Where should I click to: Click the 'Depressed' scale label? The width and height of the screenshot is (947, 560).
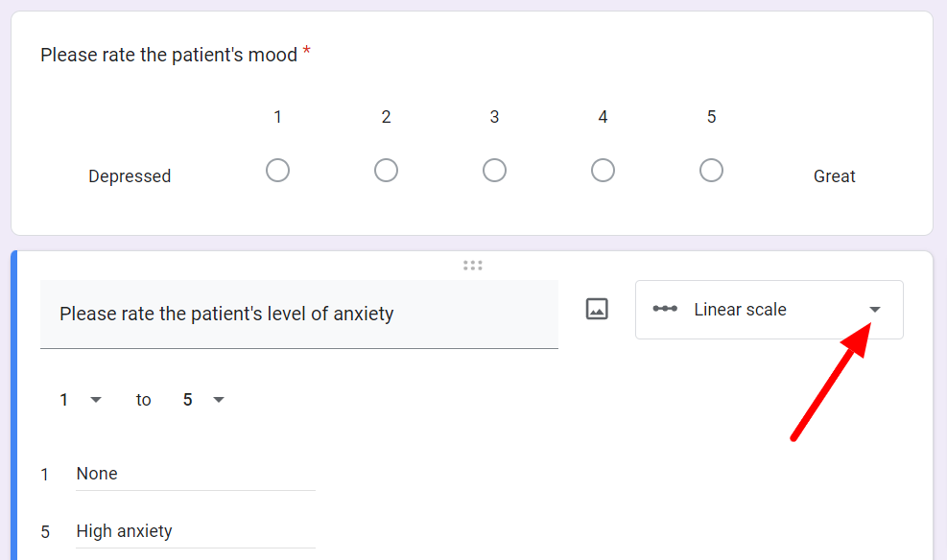click(130, 176)
